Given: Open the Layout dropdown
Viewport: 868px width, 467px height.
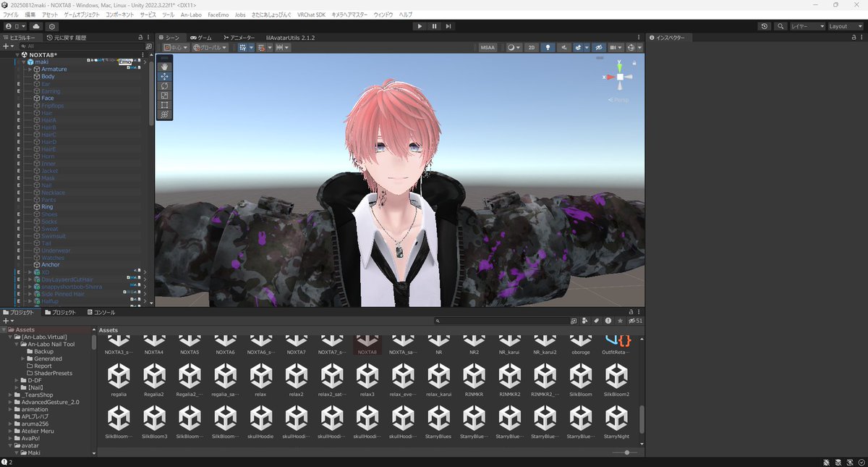Looking at the screenshot, I should (845, 26).
